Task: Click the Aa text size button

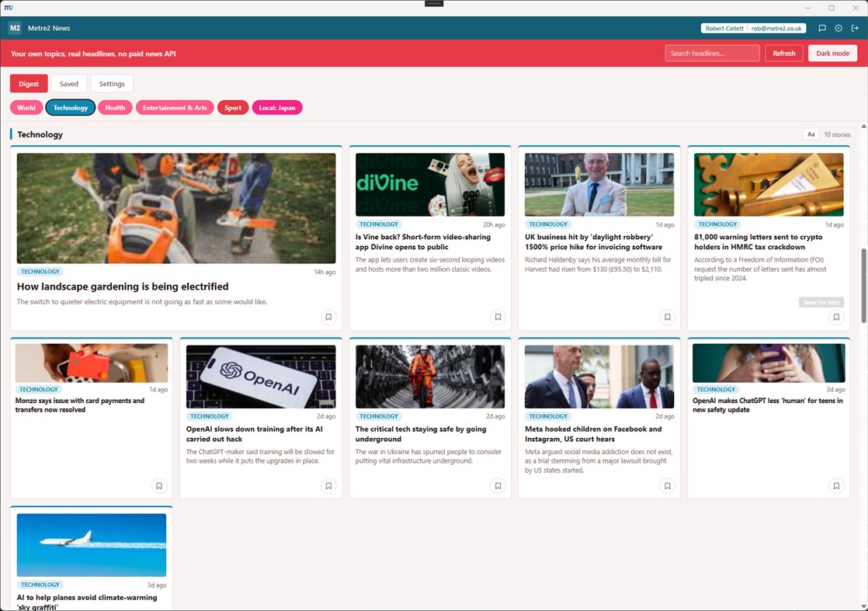Action: (x=811, y=134)
